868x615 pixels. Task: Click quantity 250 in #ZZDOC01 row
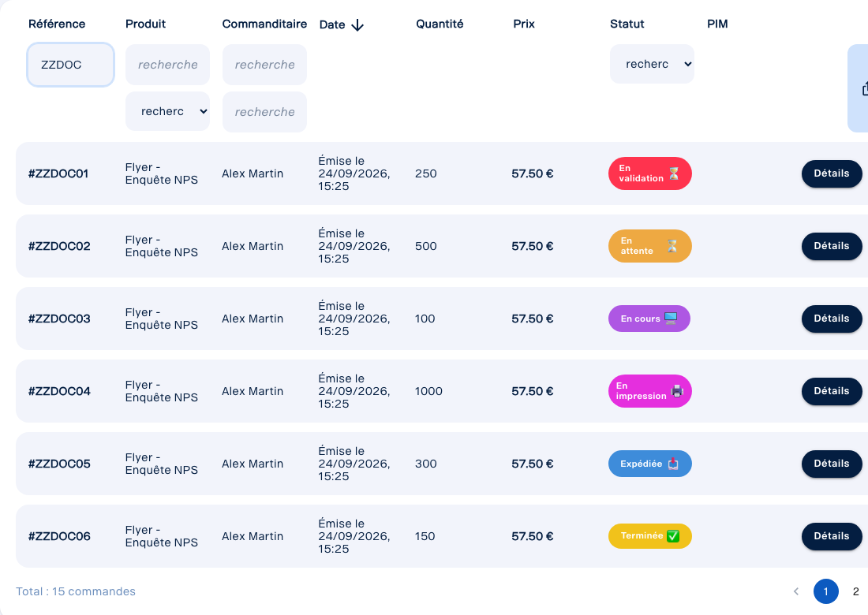[x=425, y=173]
